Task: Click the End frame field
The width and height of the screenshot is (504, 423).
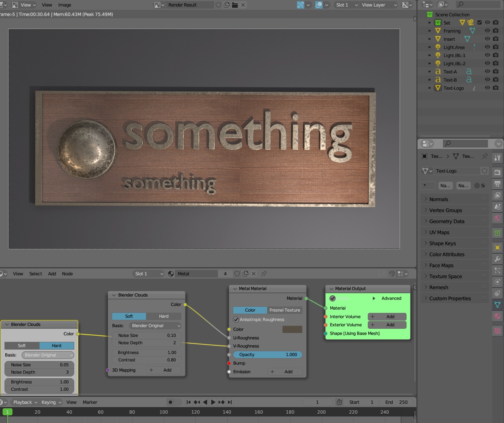Action: (397, 402)
